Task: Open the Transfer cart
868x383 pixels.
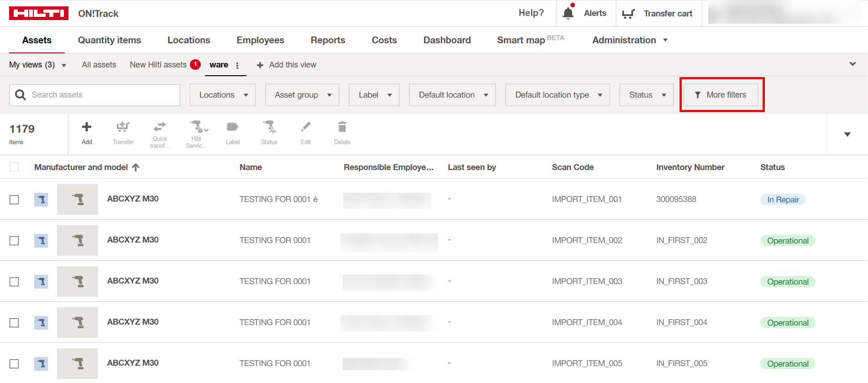Action: tap(658, 14)
